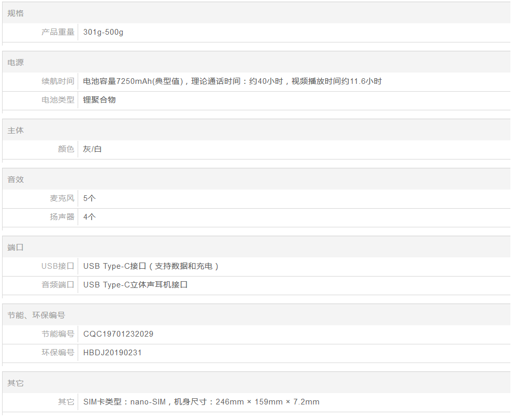The image size is (514, 420).
Task: Click the USB Type-C立体声耳机接口 value
Action: pyautogui.click(x=135, y=285)
